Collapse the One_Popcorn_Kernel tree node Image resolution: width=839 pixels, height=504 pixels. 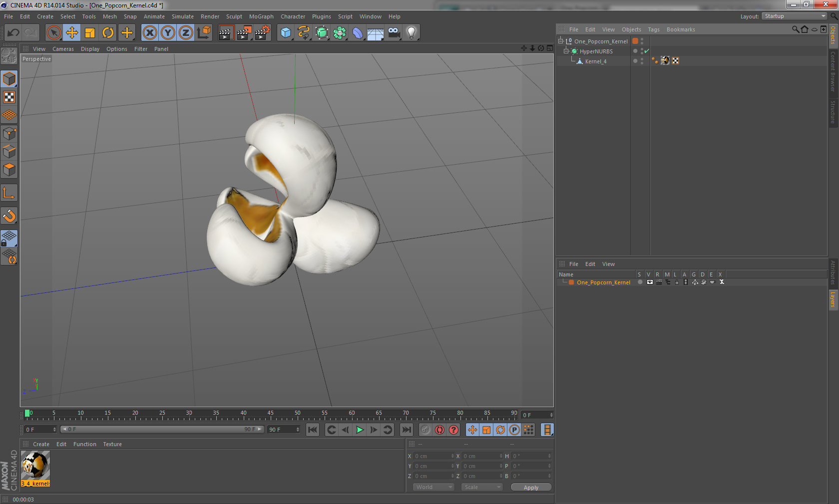click(x=561, y=41)
